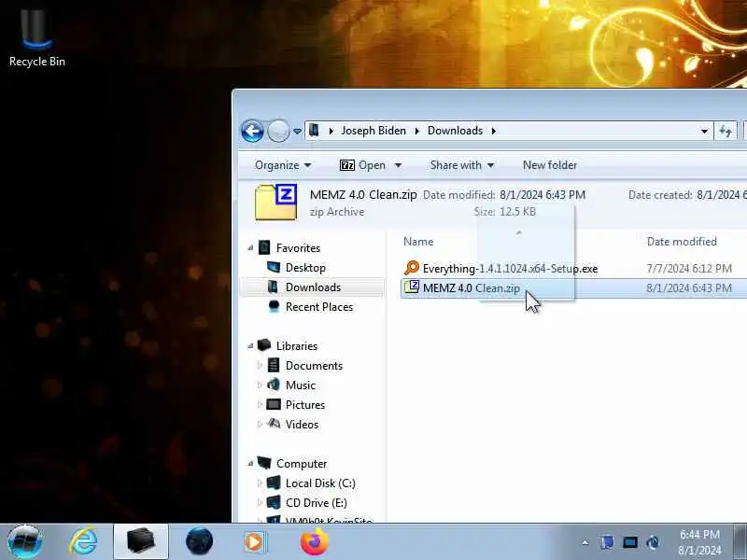Select Computer in navigation pane
The width and height of the screenshot is (747, 560).
tap(302, 463)
